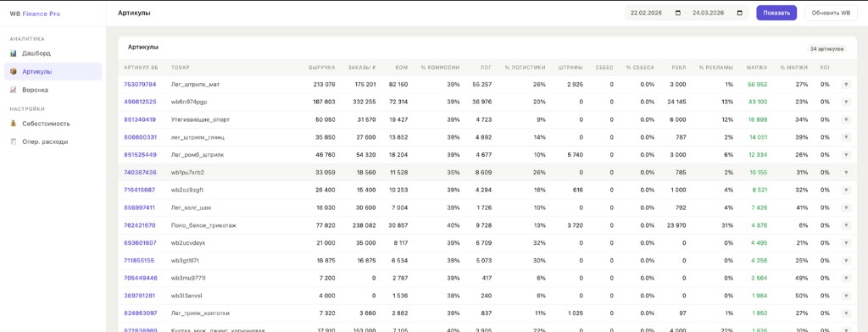Click the Воронка funnel chart icon
The image size is (868, 332).
14,89
